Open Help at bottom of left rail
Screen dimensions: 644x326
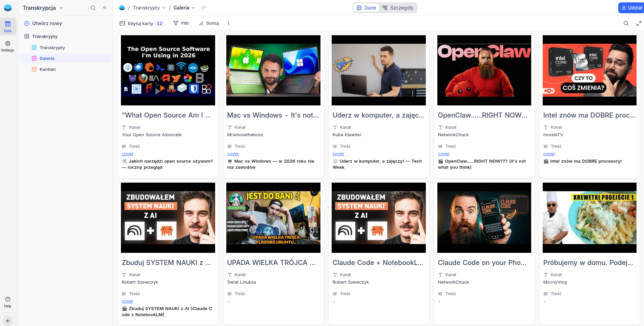tap(7, 302)
